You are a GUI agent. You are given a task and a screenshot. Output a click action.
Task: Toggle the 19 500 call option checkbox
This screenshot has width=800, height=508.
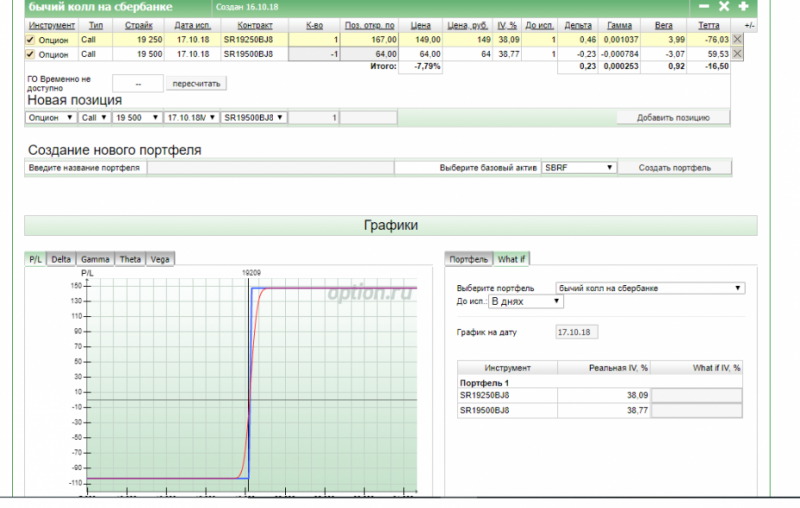pos(30,54)
